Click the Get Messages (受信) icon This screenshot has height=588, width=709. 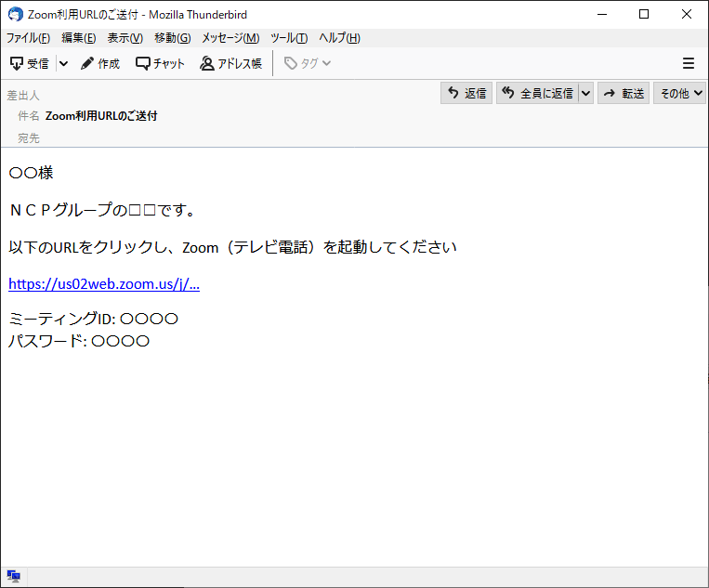(17, 64)
